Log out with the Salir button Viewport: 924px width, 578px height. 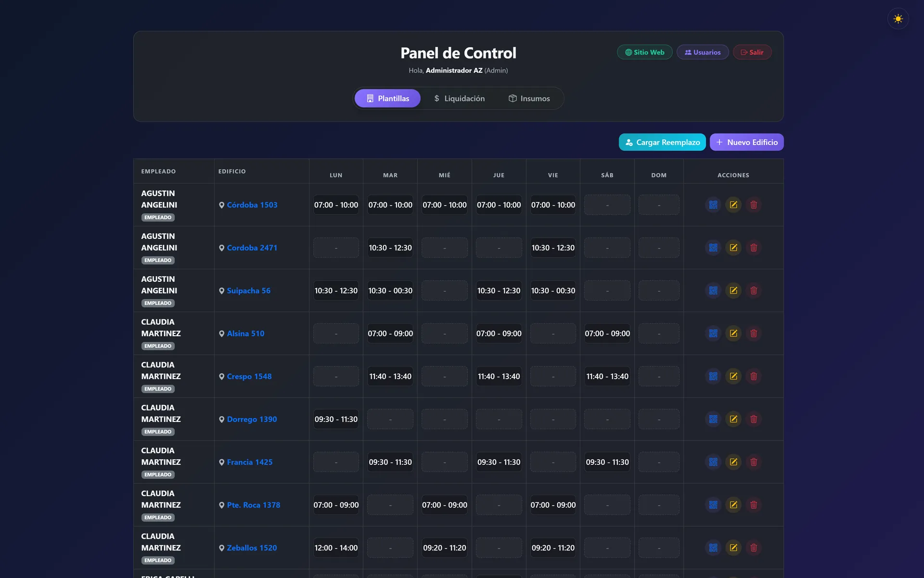[x=752, y=52]
